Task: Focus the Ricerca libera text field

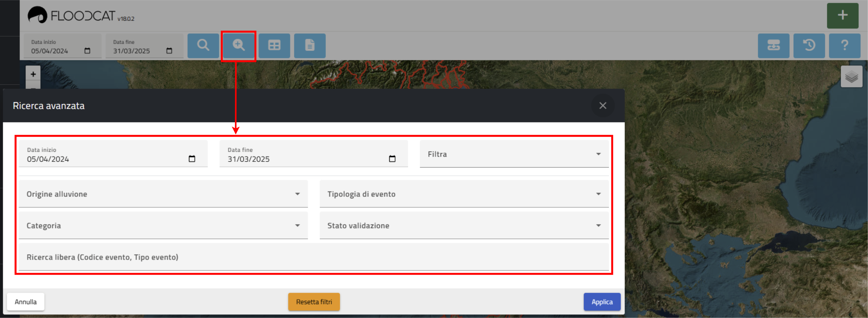Action: [313, 258]
